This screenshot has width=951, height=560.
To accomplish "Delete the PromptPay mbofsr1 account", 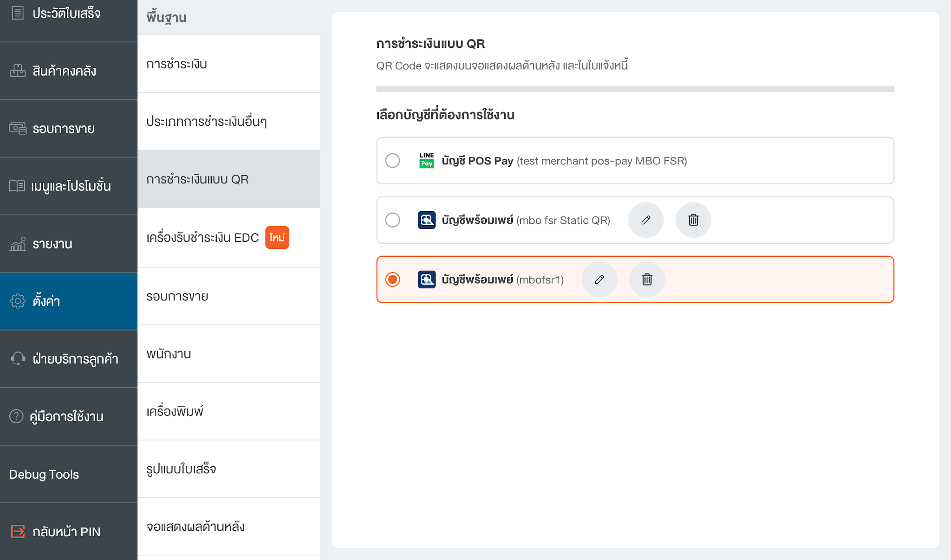I will tap(647, 280).
